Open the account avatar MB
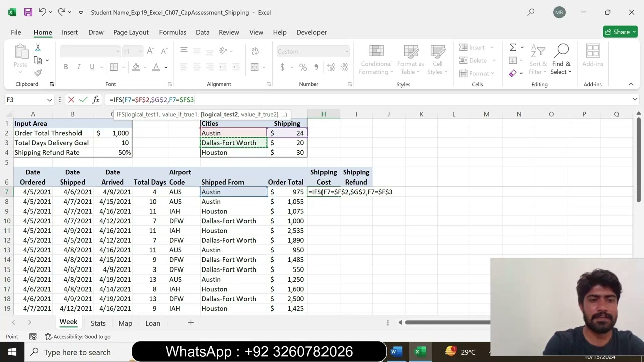This screenshot has width=644, height=362. point(559,12)
